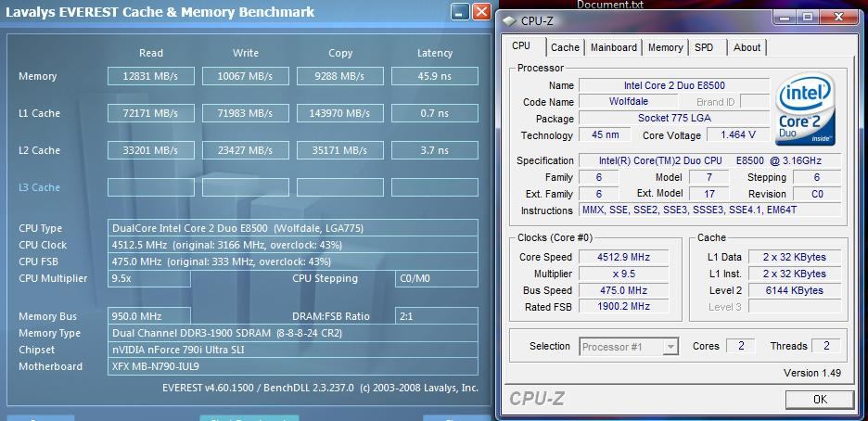This screenshot has height=421, width=868.
Task: Click the Memory Copy value 9288 MB/s
Action: (x=340, y=76)
